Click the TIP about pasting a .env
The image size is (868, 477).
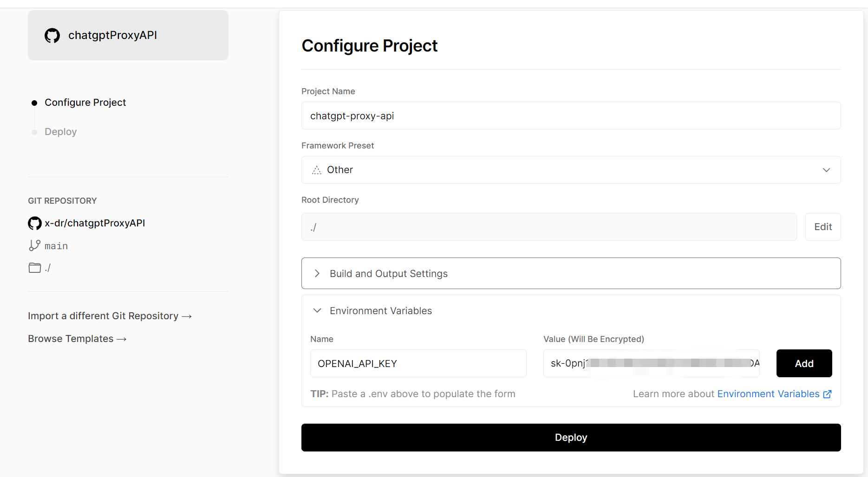(x=413, y=394)
